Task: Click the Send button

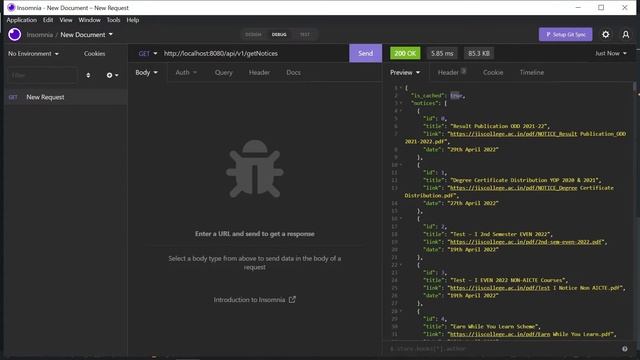Action: tap(365, 53)
